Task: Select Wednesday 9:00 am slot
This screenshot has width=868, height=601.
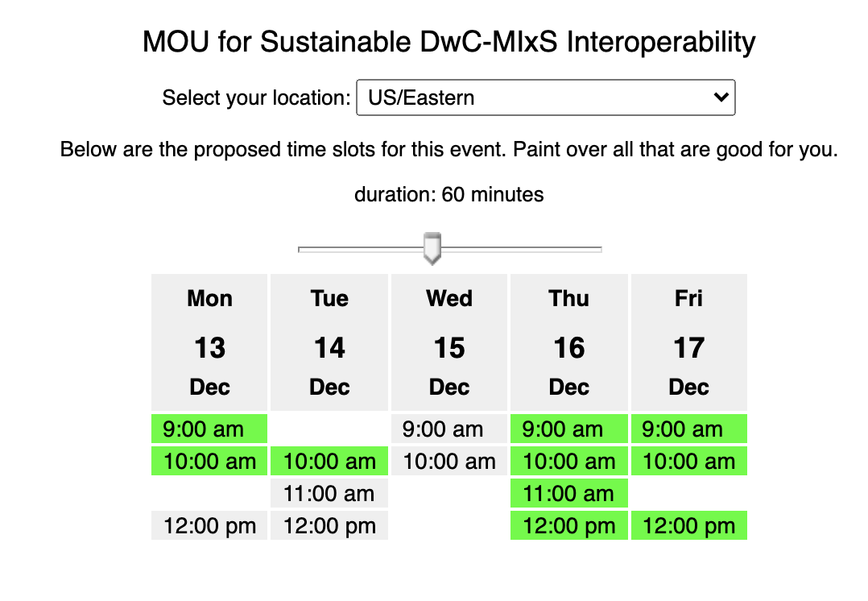Action: [x=449, y=428]
